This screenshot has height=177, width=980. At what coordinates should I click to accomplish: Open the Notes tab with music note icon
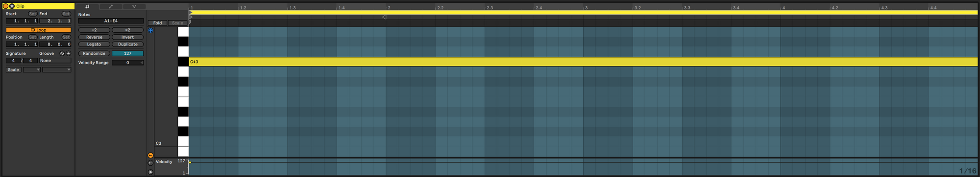87,7
